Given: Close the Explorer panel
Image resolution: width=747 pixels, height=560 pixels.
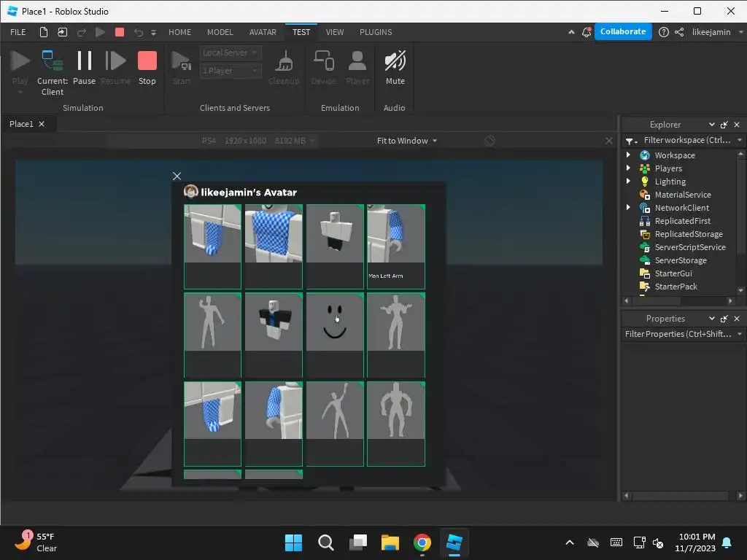Looking at the screenshot, I should (737, 125).
